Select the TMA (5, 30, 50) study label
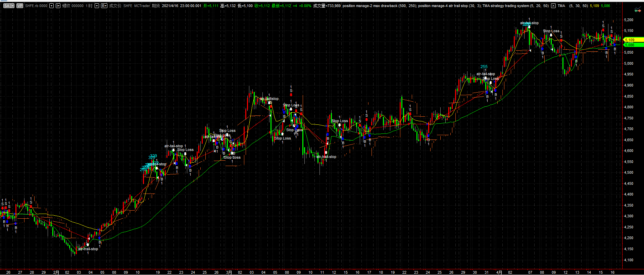This screenshot has width=644, height=275. point(573,6)
